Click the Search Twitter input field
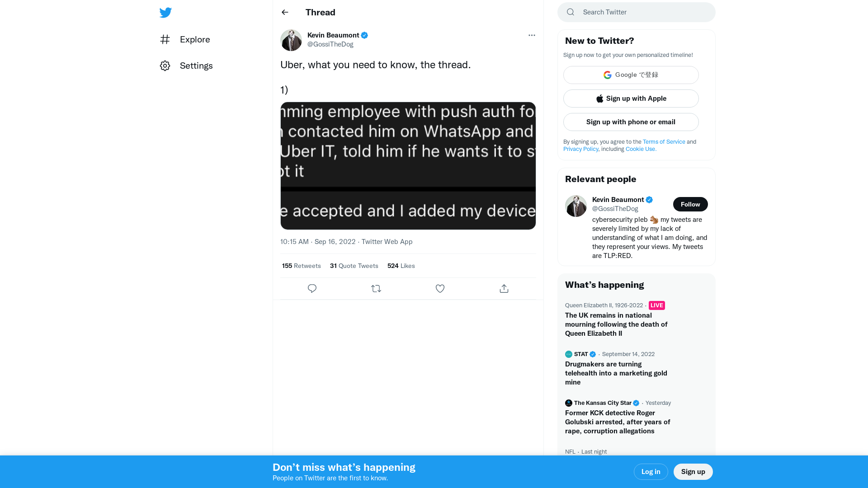Screen dimensions: 868x488 [633, 12]
